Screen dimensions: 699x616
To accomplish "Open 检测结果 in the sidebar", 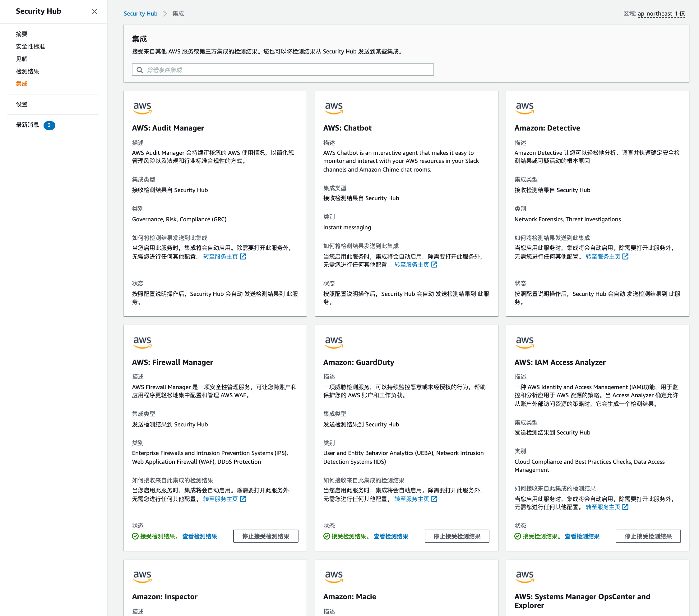I will click(x=27, y=71).
